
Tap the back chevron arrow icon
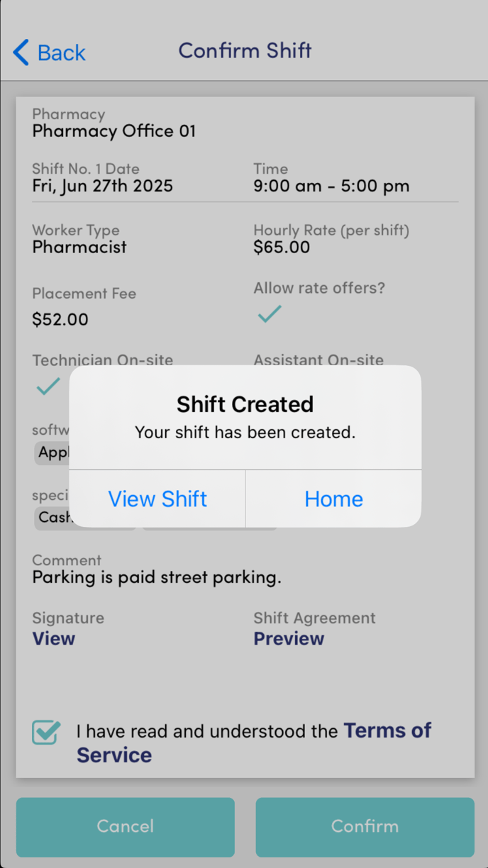point(21,52)
